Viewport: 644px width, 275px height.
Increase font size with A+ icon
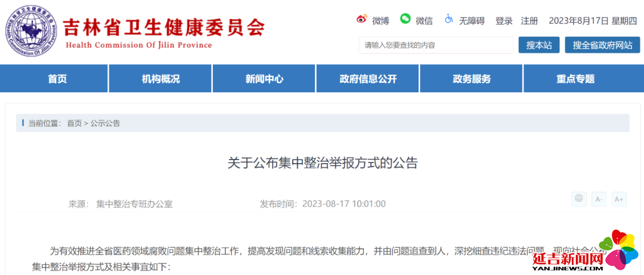click(619, 199)
